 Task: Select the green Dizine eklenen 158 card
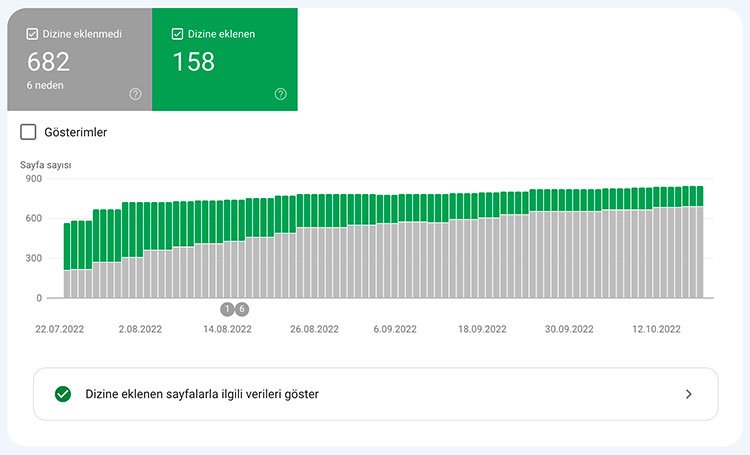(225, 60)
